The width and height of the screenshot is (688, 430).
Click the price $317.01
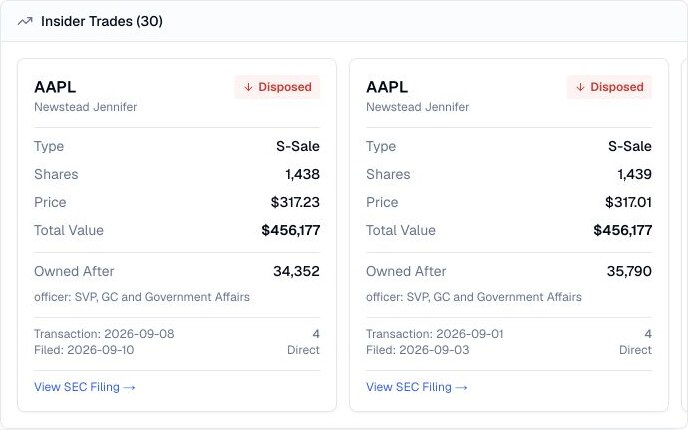click(x=628, y=202)
